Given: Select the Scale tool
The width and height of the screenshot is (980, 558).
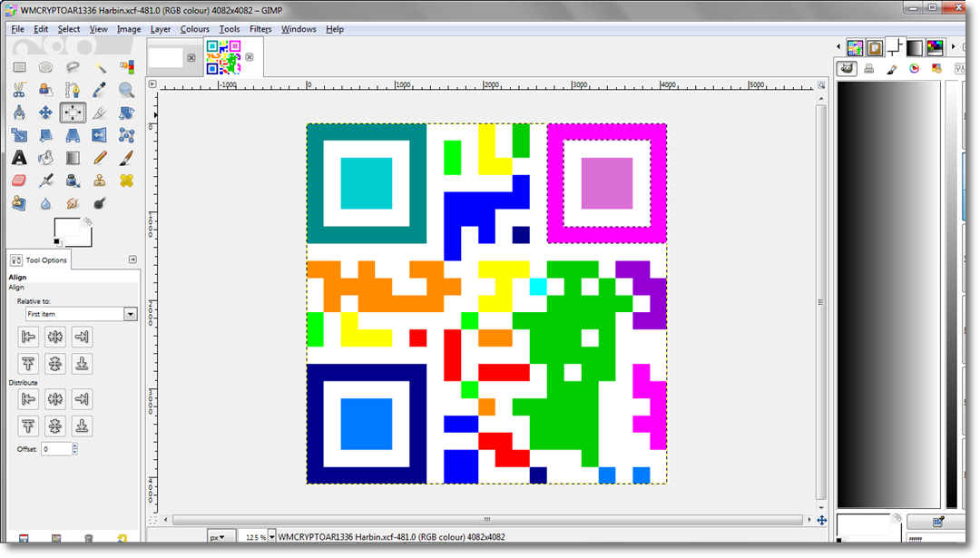Looking at the screenshot, I should pos(19,135).
